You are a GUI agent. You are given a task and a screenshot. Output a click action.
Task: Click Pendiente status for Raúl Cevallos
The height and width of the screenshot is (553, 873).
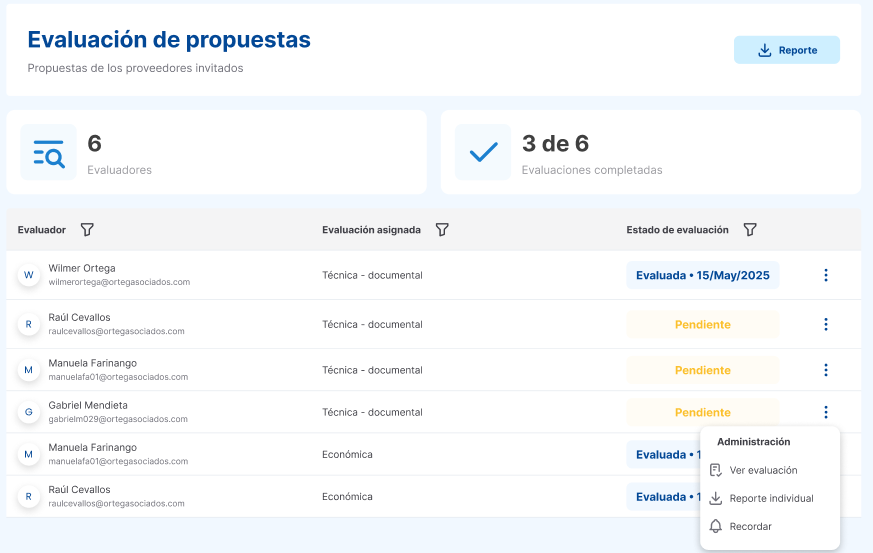click(x=702, y=324)
